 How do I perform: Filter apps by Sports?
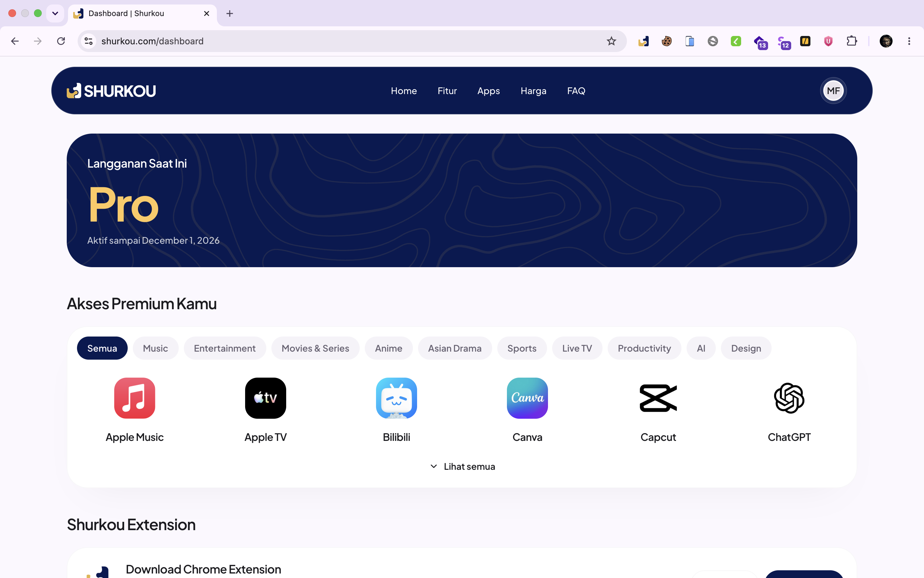[522, 348]
